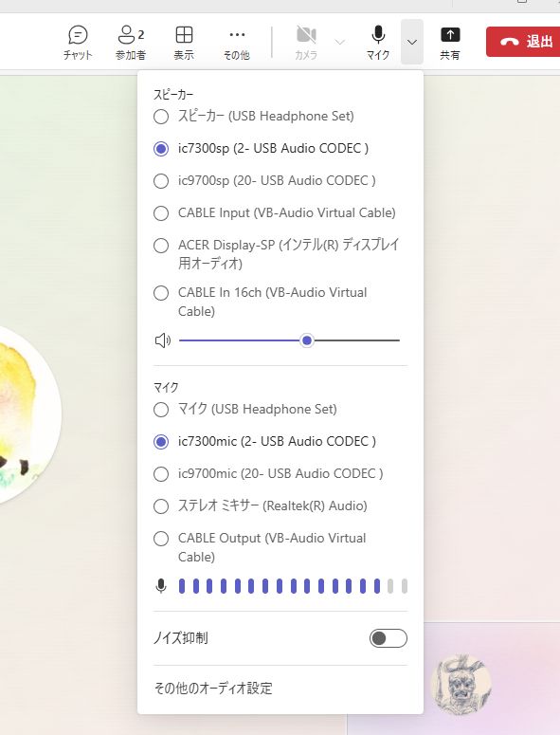Viewport: 560px width, 735px height.
Task: Click the マイク section heading
Action: coord(166,388)
